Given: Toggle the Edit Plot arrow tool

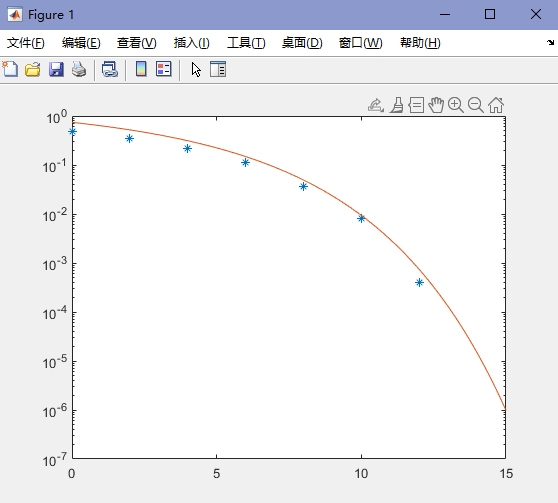Looking at the screenshot, I should click(x=196, y=69).
